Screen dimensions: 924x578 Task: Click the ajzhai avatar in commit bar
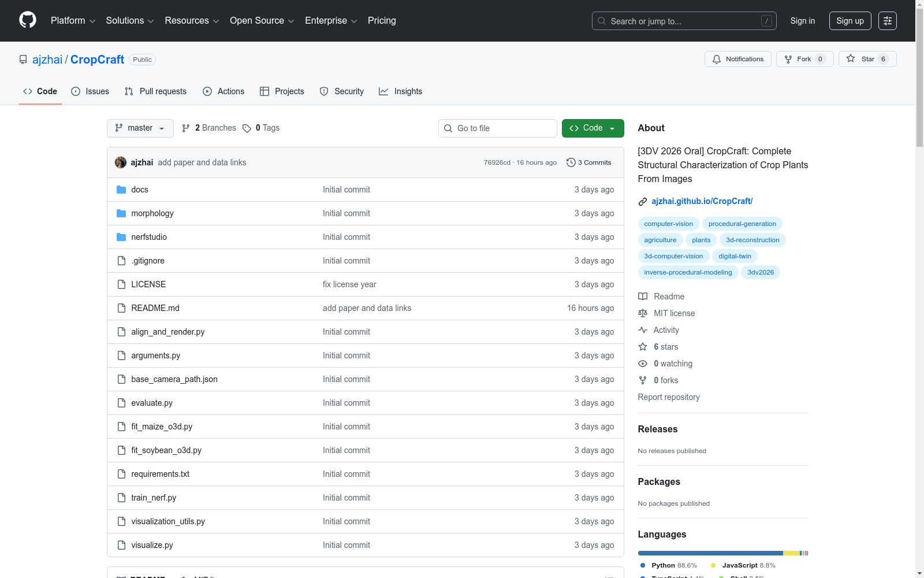point(121,162)
